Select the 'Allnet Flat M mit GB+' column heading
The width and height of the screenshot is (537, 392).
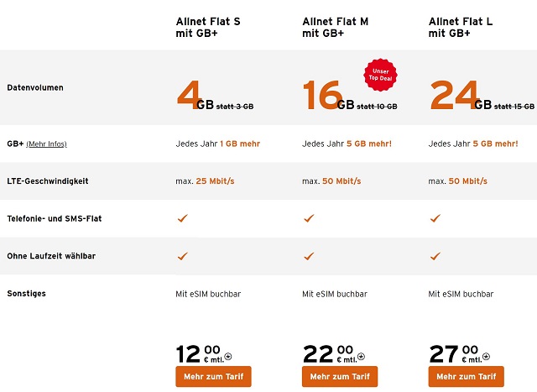pyautogui.click(x=334, y=27)
